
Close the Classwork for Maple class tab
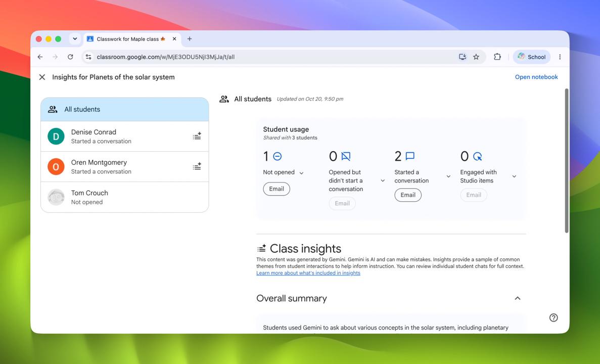[x=174, y=38]
